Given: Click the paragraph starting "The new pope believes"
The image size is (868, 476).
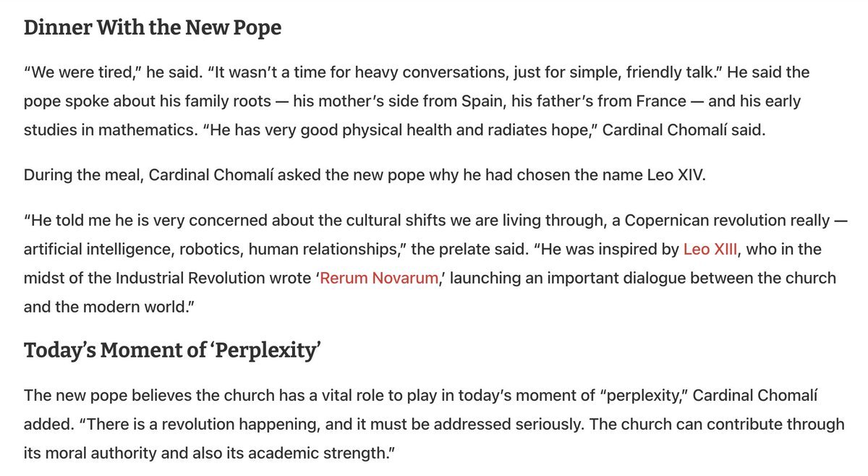Looking at the screenshot, I should pyautogui.click(x=433, y=424).
